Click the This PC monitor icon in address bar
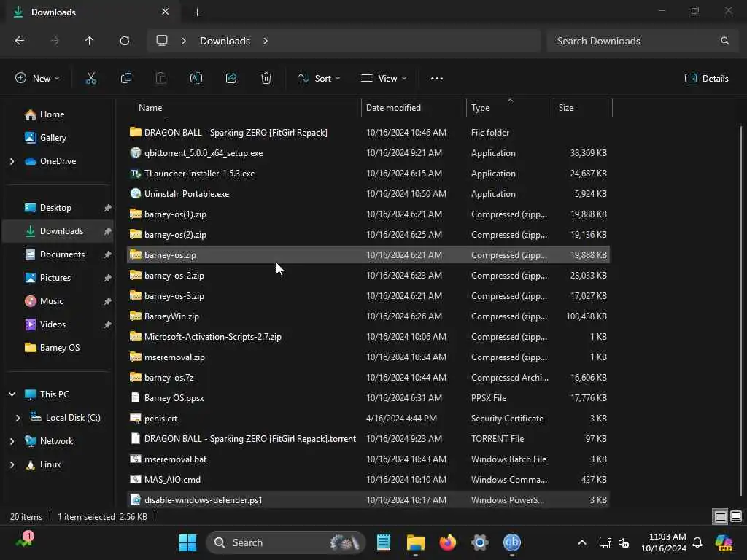Viewport: 747px width, 560px height. [162, 41]
